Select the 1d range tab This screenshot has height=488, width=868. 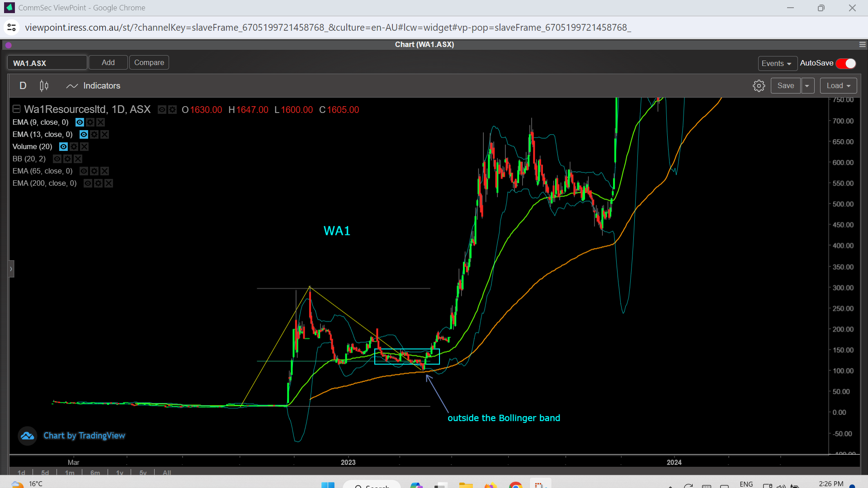[x=21, y=473]
